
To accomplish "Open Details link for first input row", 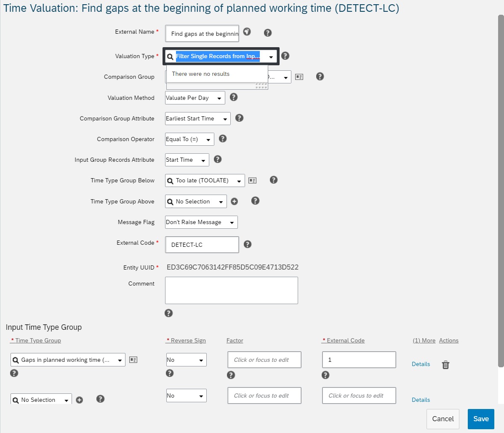I will tap(421, 364).
